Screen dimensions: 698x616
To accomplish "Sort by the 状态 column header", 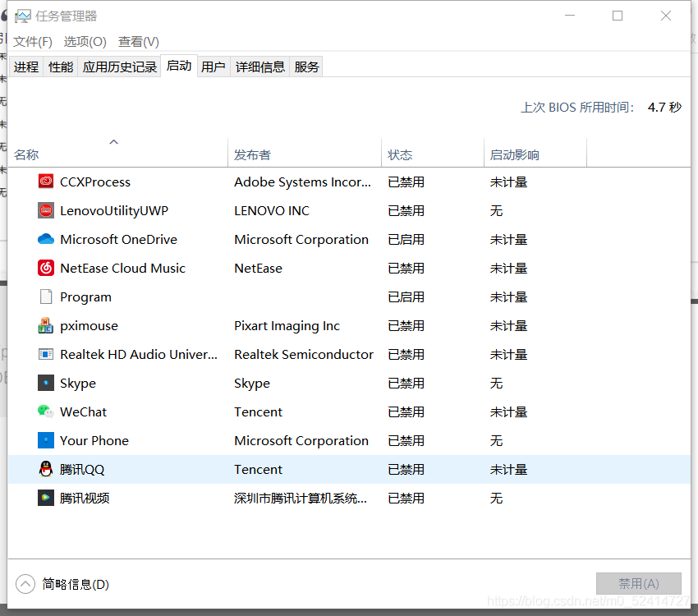I will pyautogui.click(x=433, y=153).
